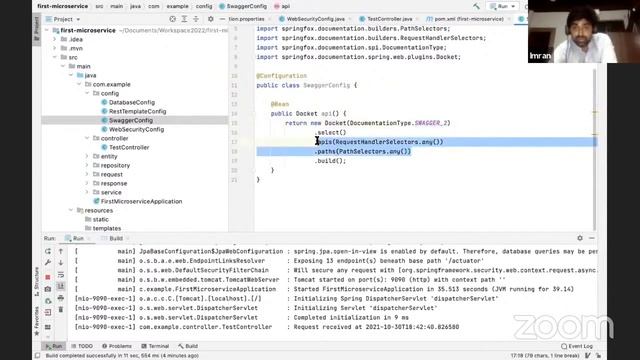Click the editor vertical scrollbar
The image size is (640, 360).
coord(595,149)
